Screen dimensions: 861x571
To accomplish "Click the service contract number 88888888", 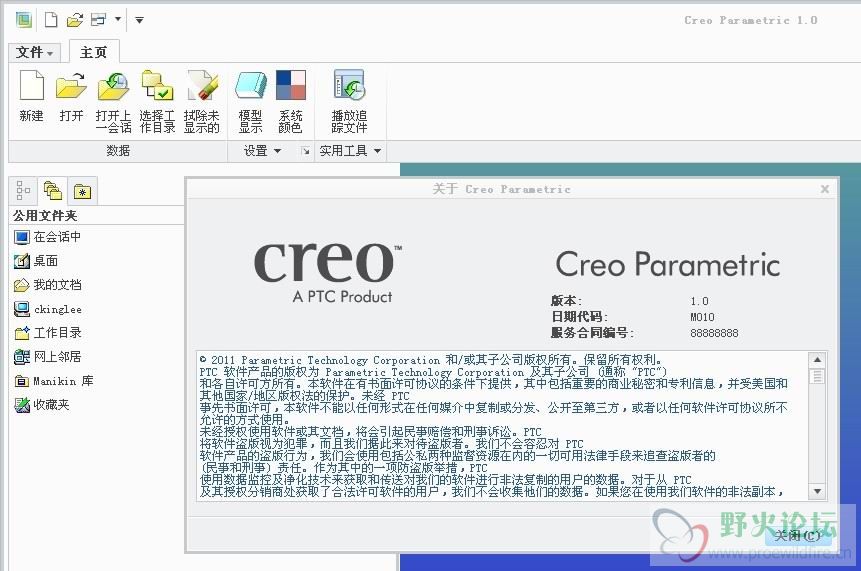I will [x=714, y=333].
